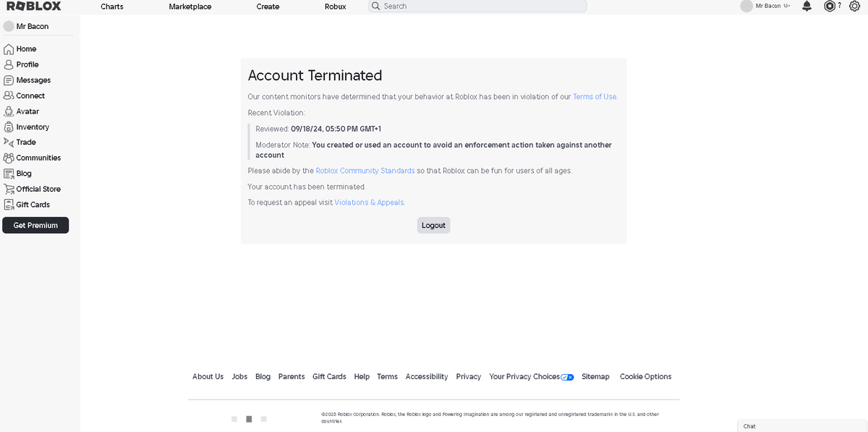
Task: Click the avatar thumbnail in top bar
Action: point(746,6)
